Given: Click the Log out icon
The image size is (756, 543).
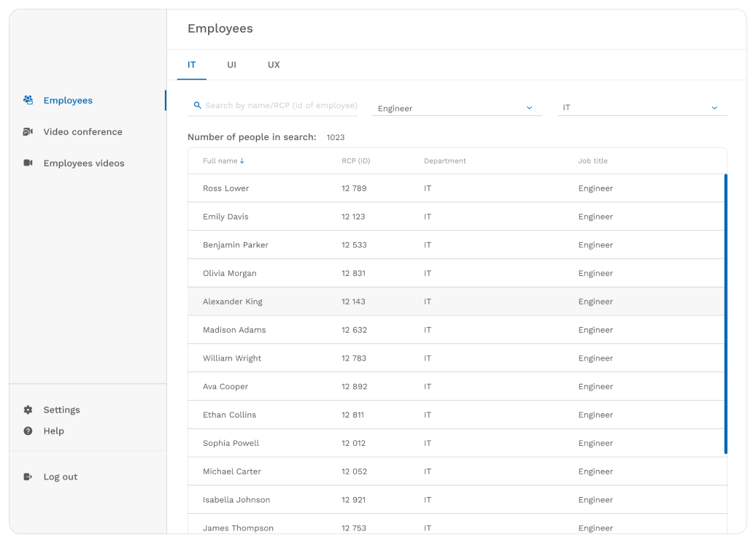Looking at the screenshot, I should point(28,477).
